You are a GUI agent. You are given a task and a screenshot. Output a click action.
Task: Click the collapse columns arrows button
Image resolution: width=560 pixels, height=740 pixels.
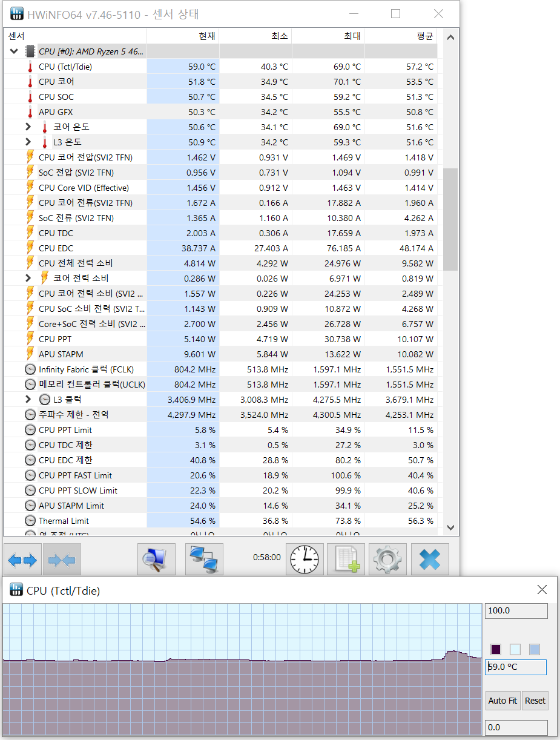pyautogui.click(x=62, y=560)
